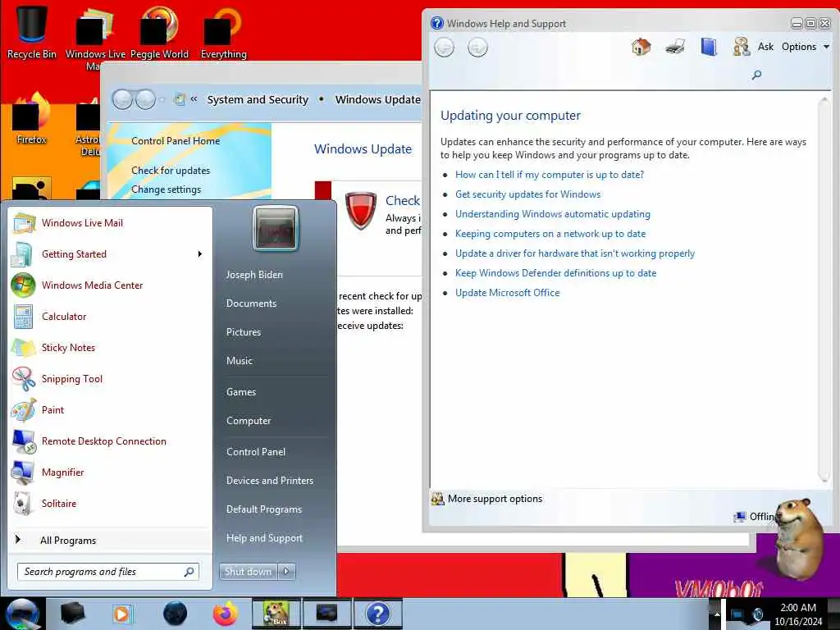Open Recycle Bin desktop icon

click(x=32, y=31)
